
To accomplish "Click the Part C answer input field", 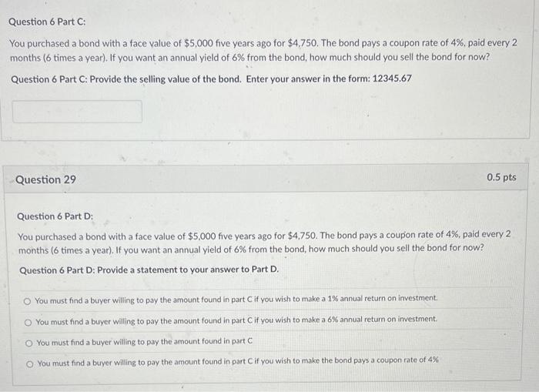I will tap(77, 112).
